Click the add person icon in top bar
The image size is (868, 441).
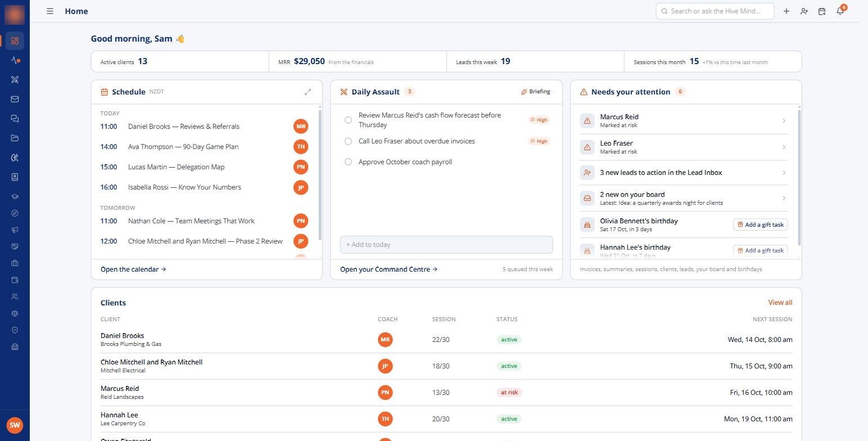tap(804, 11)
